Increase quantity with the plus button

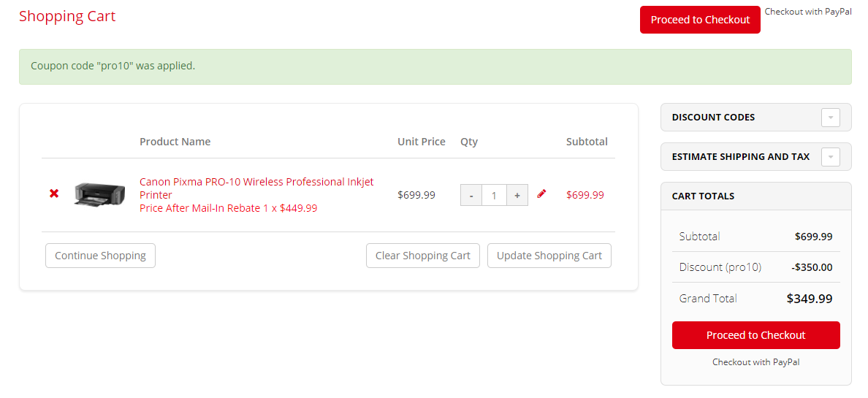click(517, 195)
